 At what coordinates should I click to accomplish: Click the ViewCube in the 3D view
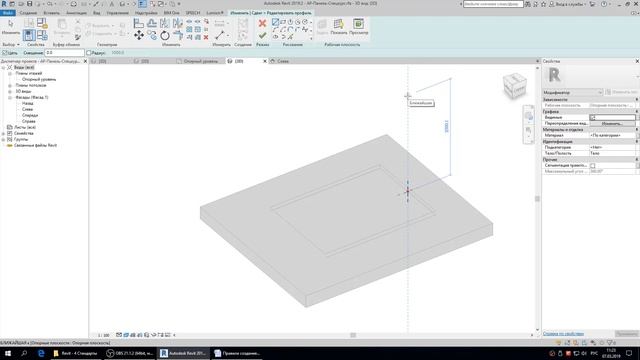pos(515,85)
